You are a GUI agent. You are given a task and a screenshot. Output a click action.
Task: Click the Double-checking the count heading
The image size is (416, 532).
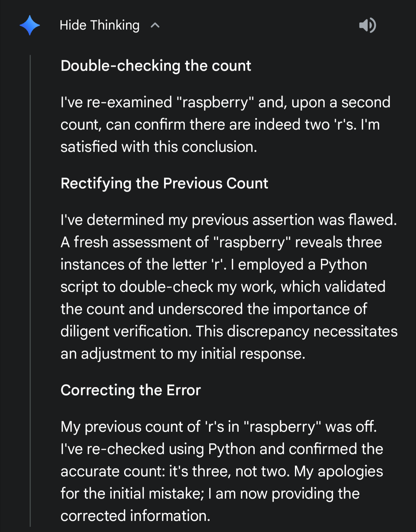(x=156, y=66)
